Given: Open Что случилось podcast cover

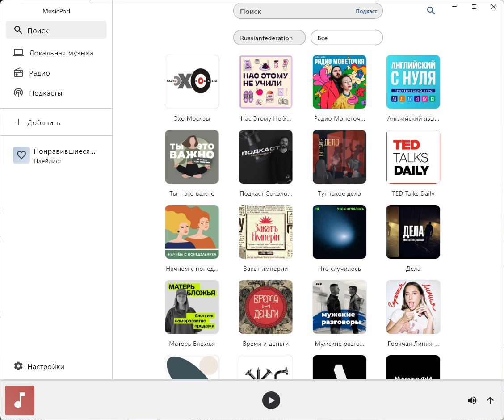Looking at the screenshot, I should coord(340,232).
